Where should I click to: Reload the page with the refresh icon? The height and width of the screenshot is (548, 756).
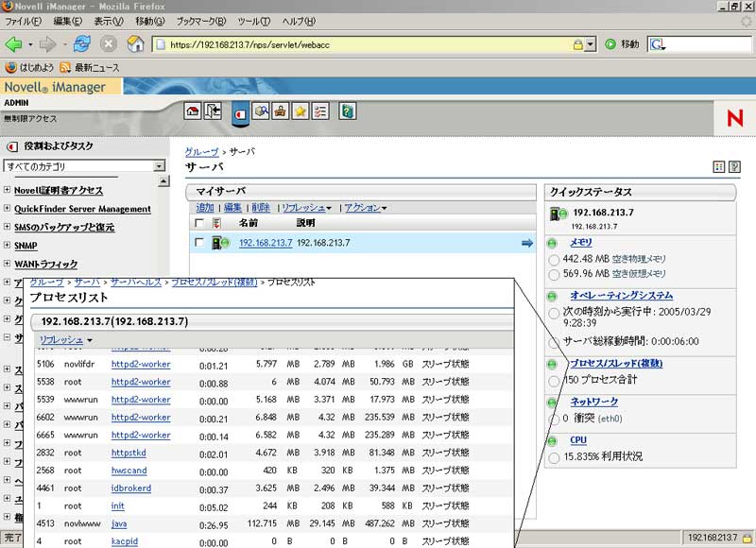click(x=82, y=44)
